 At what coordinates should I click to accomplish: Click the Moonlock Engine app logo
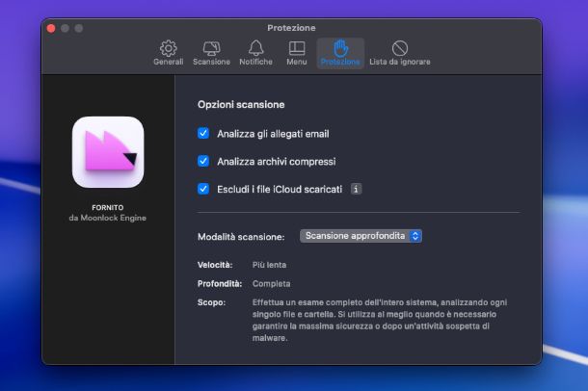(108, 152)
